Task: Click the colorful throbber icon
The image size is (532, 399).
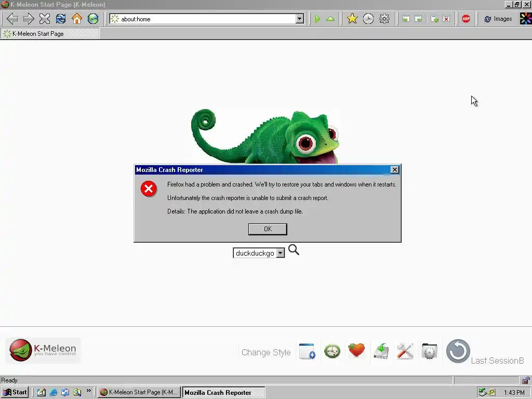Action: pos(526,19)
